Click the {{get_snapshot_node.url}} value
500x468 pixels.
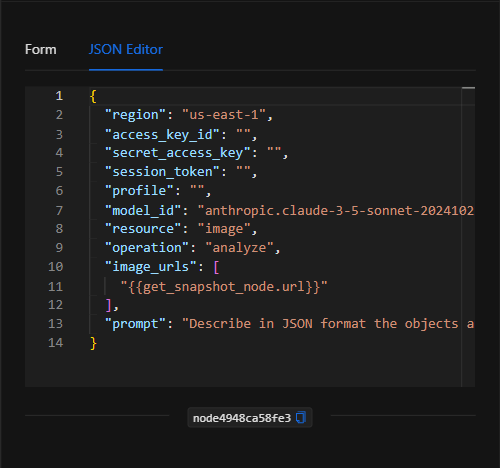pyautogui.click(x=224, y=287)
